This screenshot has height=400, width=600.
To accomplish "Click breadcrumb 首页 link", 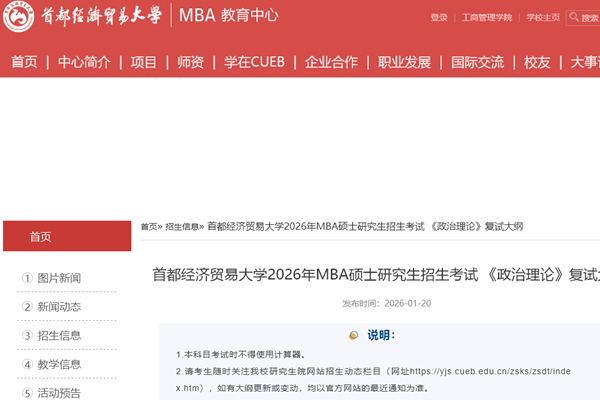I will coord(149,227).
